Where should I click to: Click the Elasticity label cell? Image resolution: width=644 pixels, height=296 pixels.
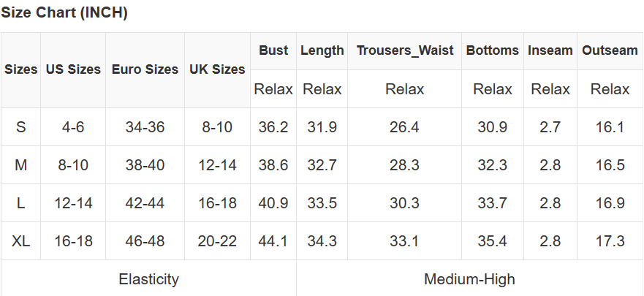tap(148, 279)
